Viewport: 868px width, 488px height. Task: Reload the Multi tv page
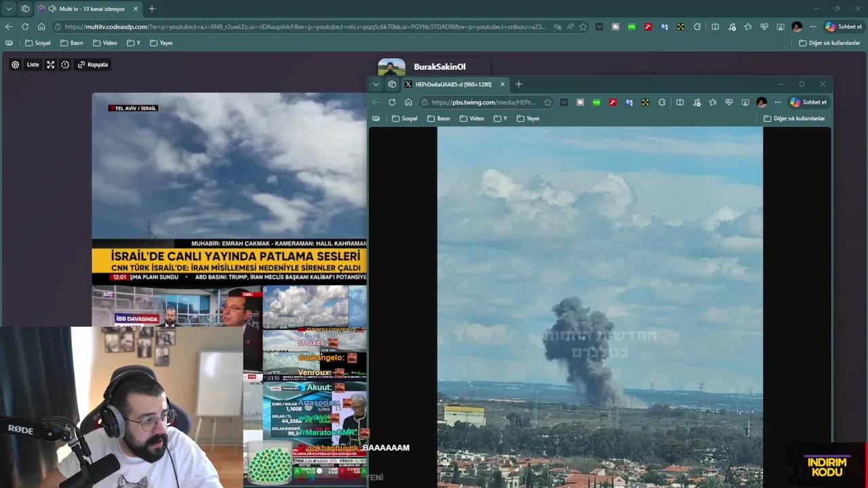tap(25, 26)
